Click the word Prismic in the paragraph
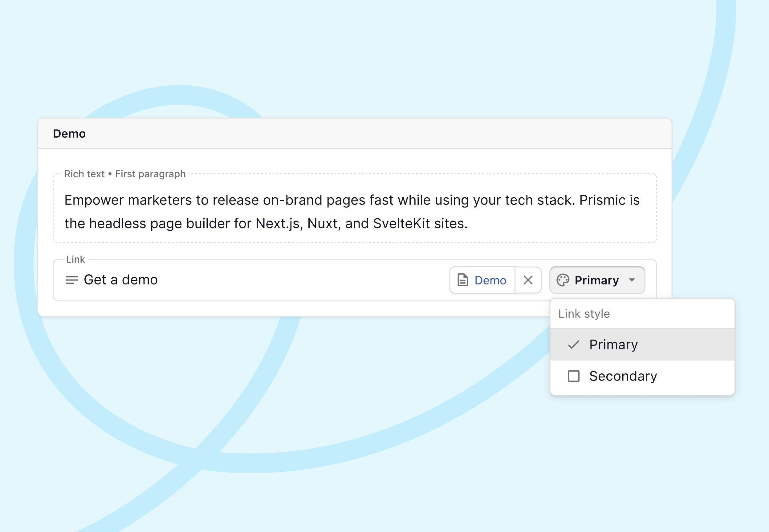Viewport: 769px width, 532px height. point(602,200)
